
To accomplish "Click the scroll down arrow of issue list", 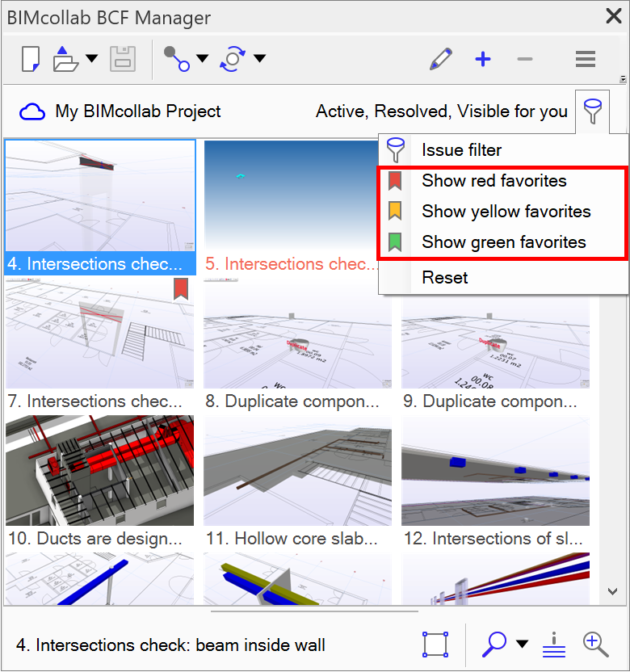I will 612,591.
